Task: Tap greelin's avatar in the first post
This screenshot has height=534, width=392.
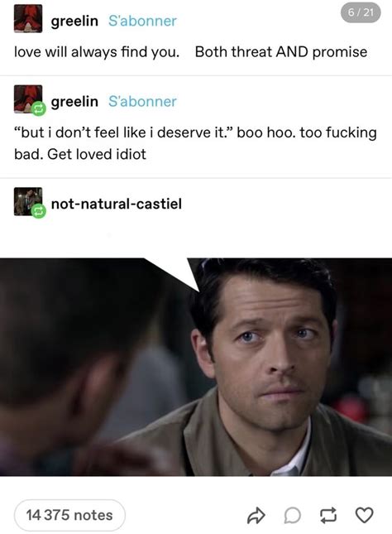Action: (x=28, y=19)
